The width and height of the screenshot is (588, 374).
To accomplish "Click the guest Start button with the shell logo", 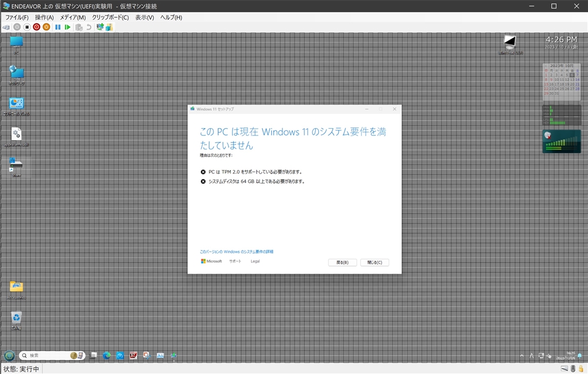I will point(9,355).
